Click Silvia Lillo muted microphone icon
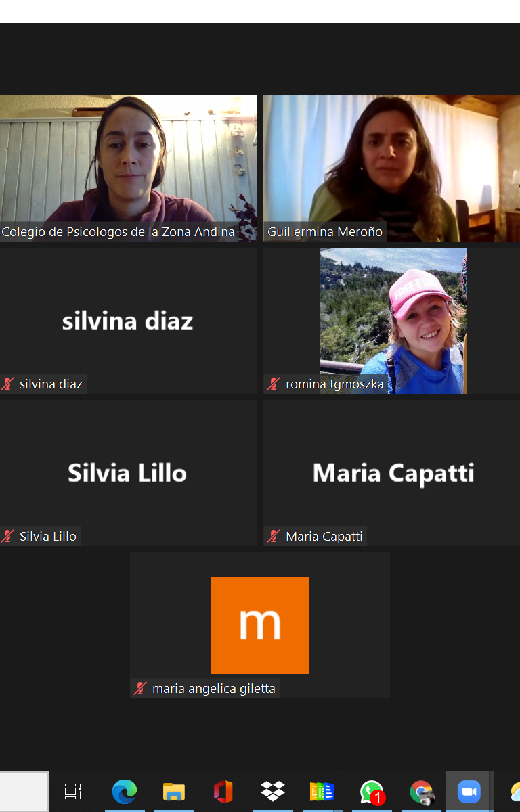The height and width of the screenshot is (812, 520). (8, 537)
